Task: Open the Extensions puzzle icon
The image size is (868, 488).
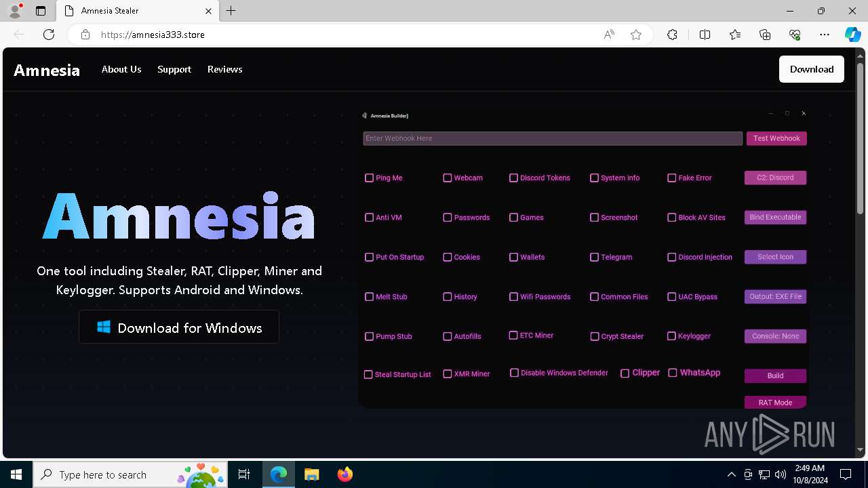Action: pyautogui.click(x=672, y=35)
